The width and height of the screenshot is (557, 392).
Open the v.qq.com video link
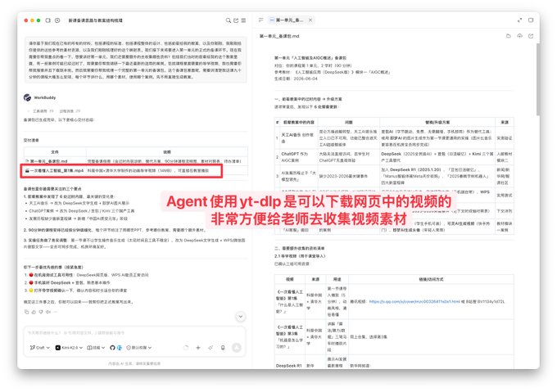[414, 301]
